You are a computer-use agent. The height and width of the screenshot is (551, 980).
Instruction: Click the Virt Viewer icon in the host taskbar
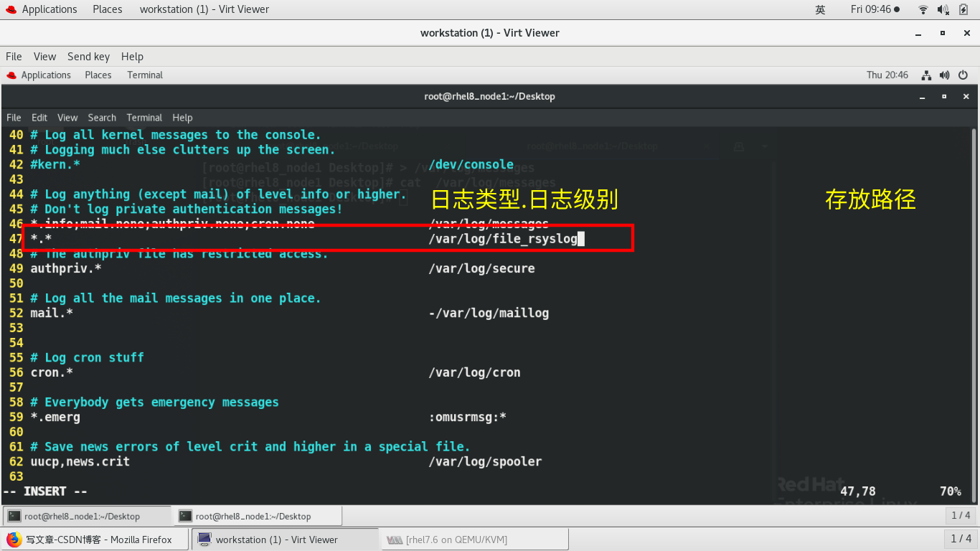[204, 540]
